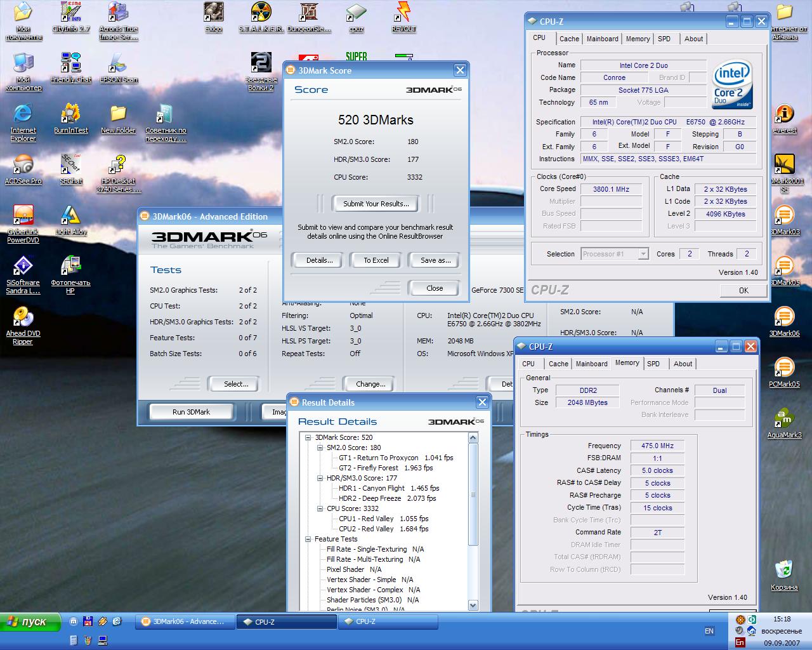Close the 3DMark Score dialog via Close button
The image size is (812, 650).
pyautogui.click(x=435, y=288)
